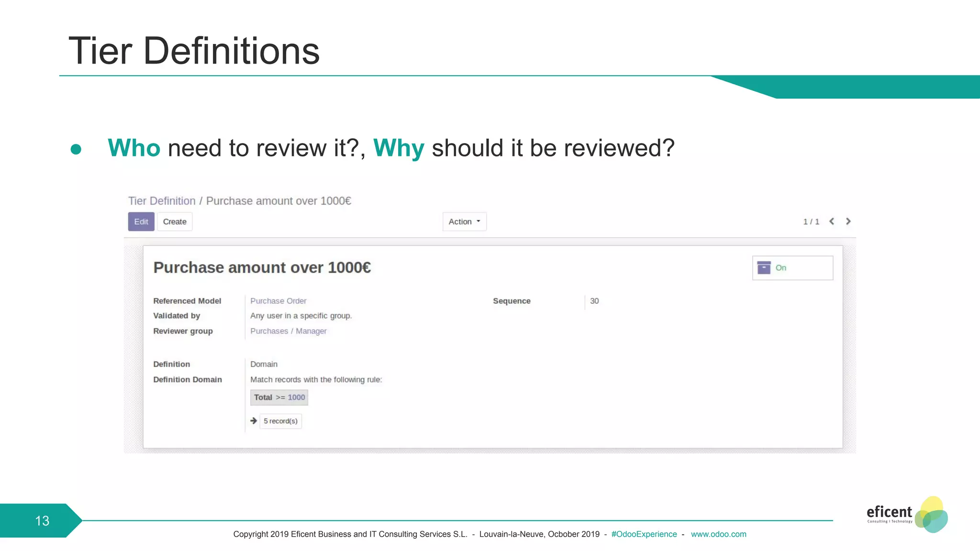This screenshot has width=980, height=551.
Task: Go to next record arrow
Action: click(x=848, y=221)
